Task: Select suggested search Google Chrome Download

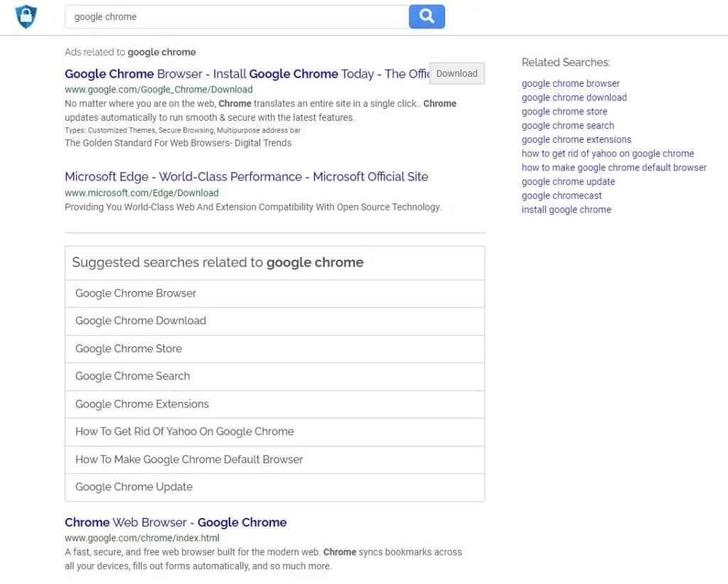Action: coord(140,321)
